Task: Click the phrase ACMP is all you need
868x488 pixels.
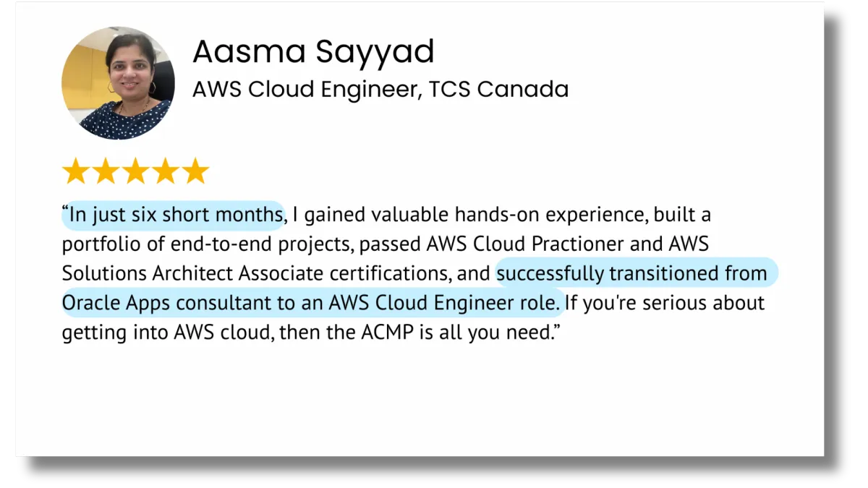Action: 453,333
